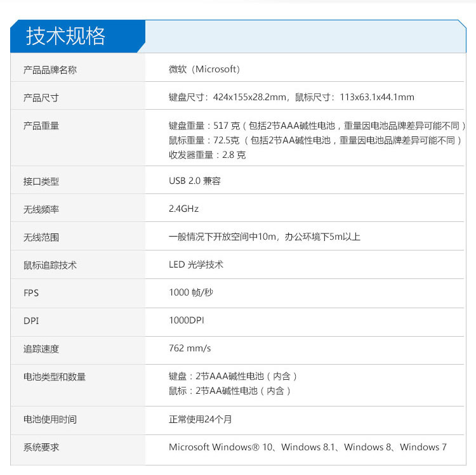Click the keyboard and mouse dimensions text
476x475 pixels.
coord(291,97)
